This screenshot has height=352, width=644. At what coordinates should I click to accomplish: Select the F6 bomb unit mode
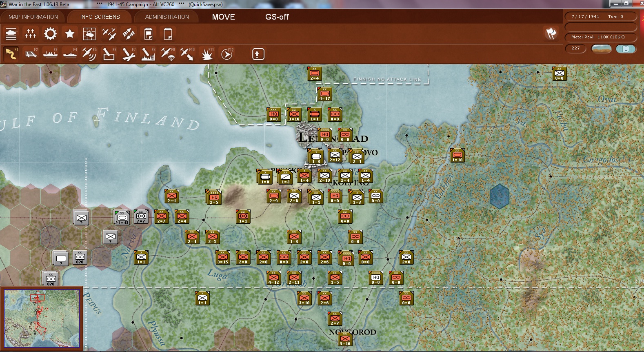click(x=109, y=54)
